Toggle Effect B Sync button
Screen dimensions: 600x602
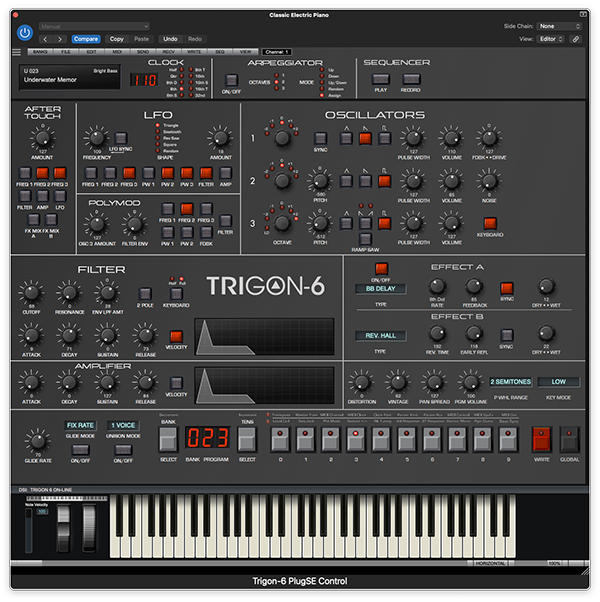507,335
